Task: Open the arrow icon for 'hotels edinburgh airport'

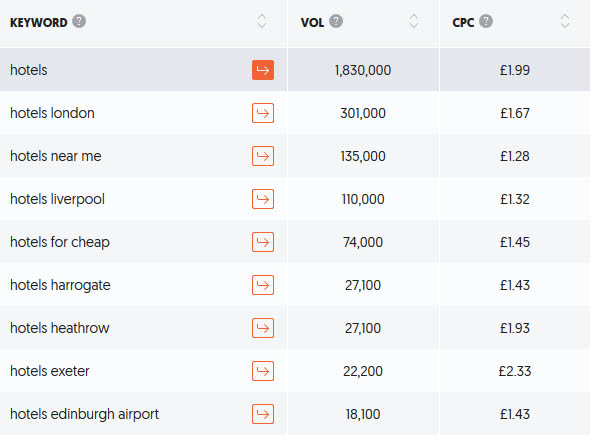Action: [263, 414]
